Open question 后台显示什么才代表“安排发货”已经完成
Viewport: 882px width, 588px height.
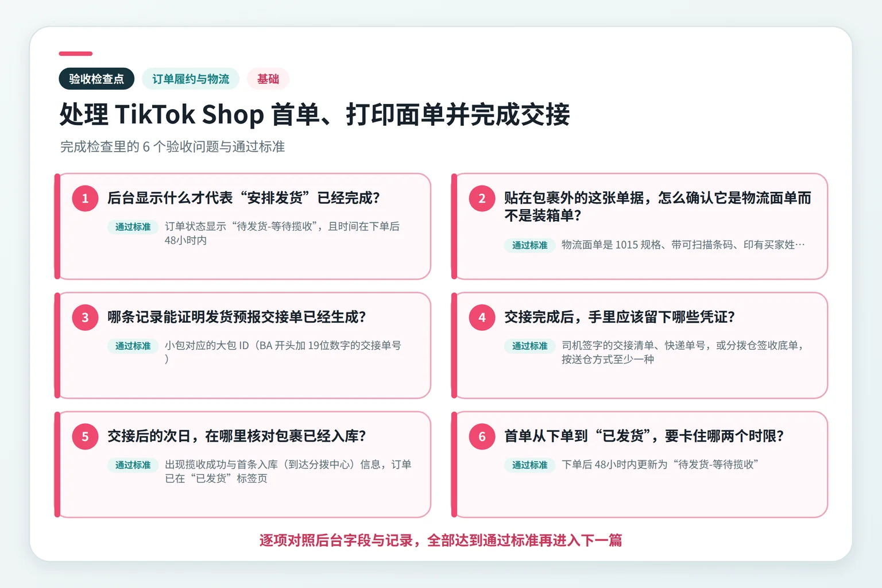tap(243, 198)
